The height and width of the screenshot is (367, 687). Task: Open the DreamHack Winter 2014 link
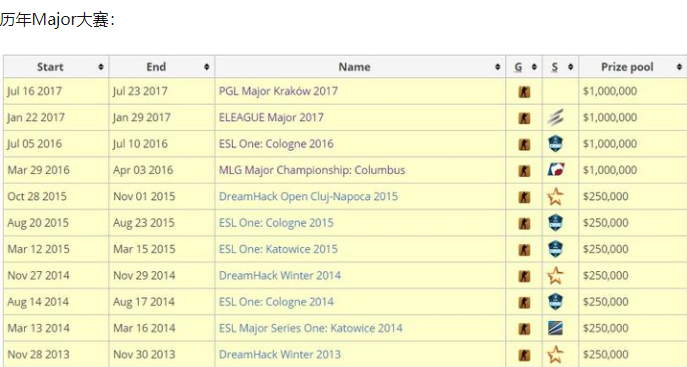point(280,275)
